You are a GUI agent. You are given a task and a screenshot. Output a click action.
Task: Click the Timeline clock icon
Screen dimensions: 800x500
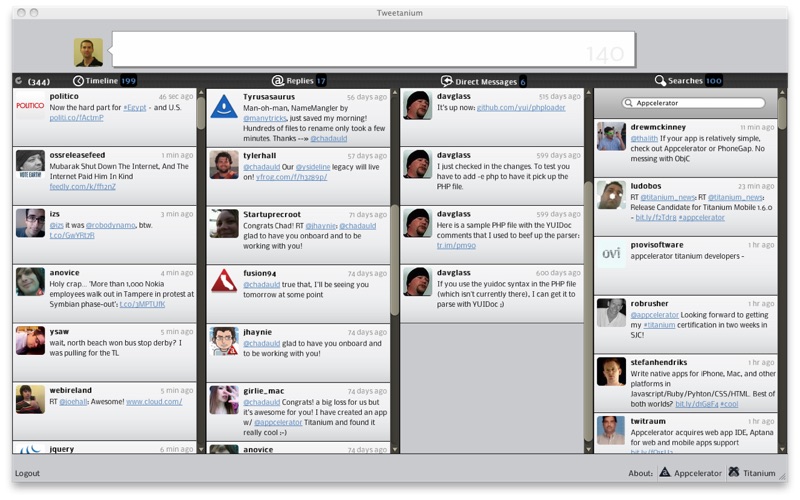(78, 81)
